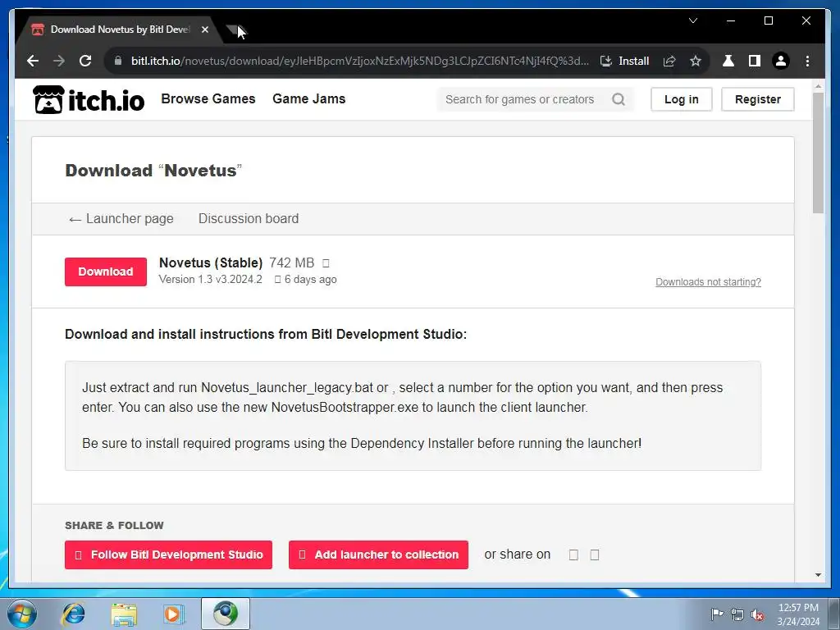Image resolution: width=840 pixels, height=630 pixels.
Task: Reload the page with the refresh icon
Action: coord(85,61)
